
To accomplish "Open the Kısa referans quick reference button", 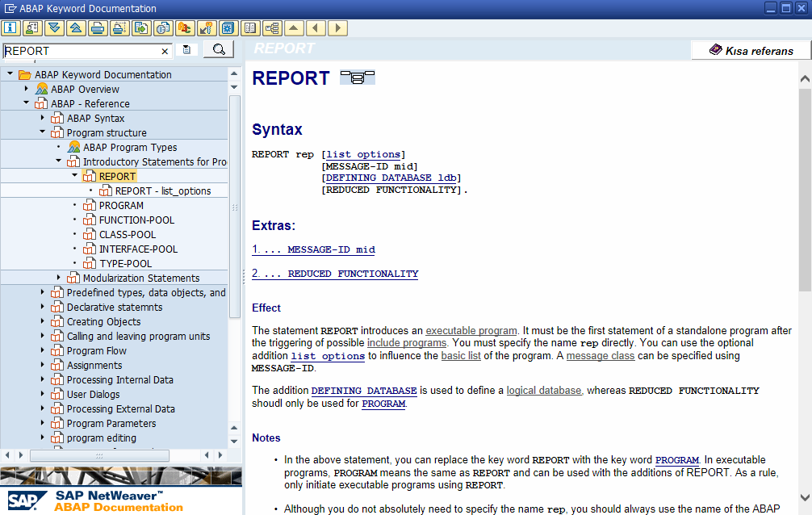I will (751, 50).
